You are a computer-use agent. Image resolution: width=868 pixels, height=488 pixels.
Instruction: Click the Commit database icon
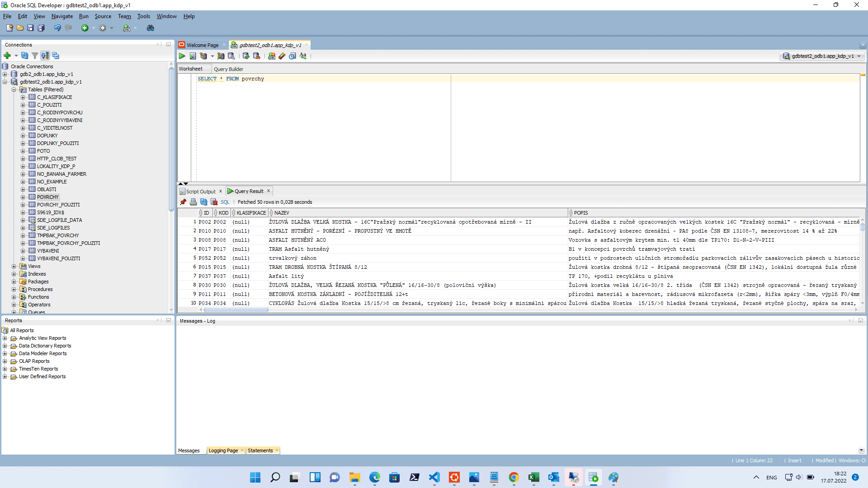[246, 56]
